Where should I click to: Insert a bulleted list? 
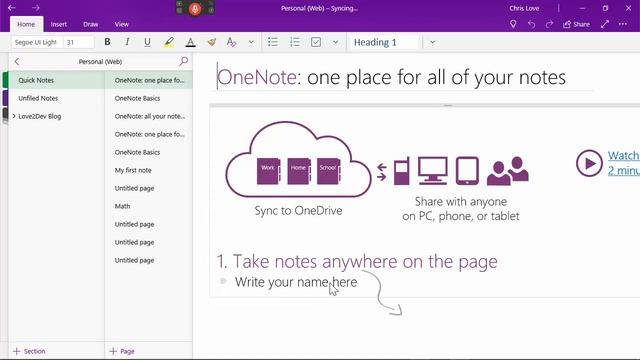click(273, 42)
